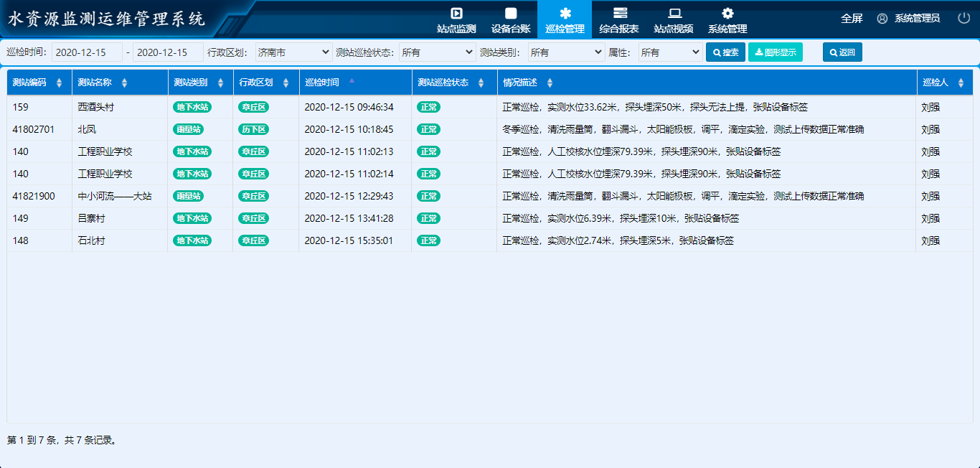Open the 设备台账 equipment ledger
980x468 pixels.
(511, 19)
